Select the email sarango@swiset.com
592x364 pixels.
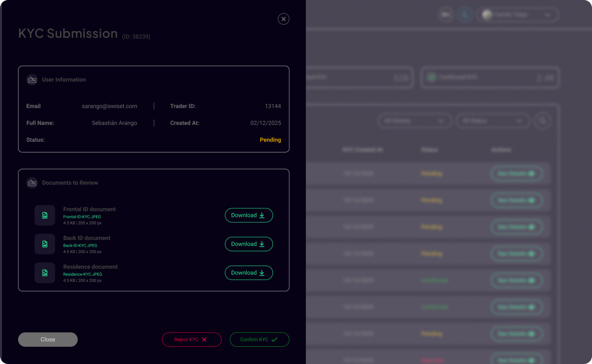coord(109,106)
